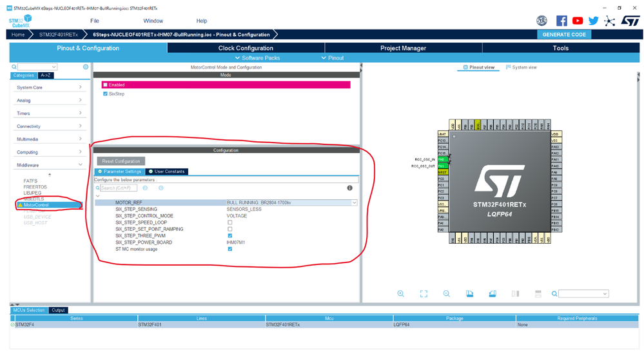Viewport: 644px width, 356px height.
Task: Switch to Clock Configuration tab
Action: pyautogui.click(x=246, y=48)
